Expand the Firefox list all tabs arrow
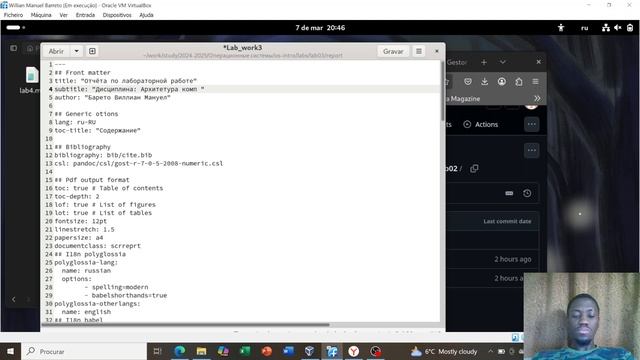This screenshot has height=360, width=640. coord(503,62)
